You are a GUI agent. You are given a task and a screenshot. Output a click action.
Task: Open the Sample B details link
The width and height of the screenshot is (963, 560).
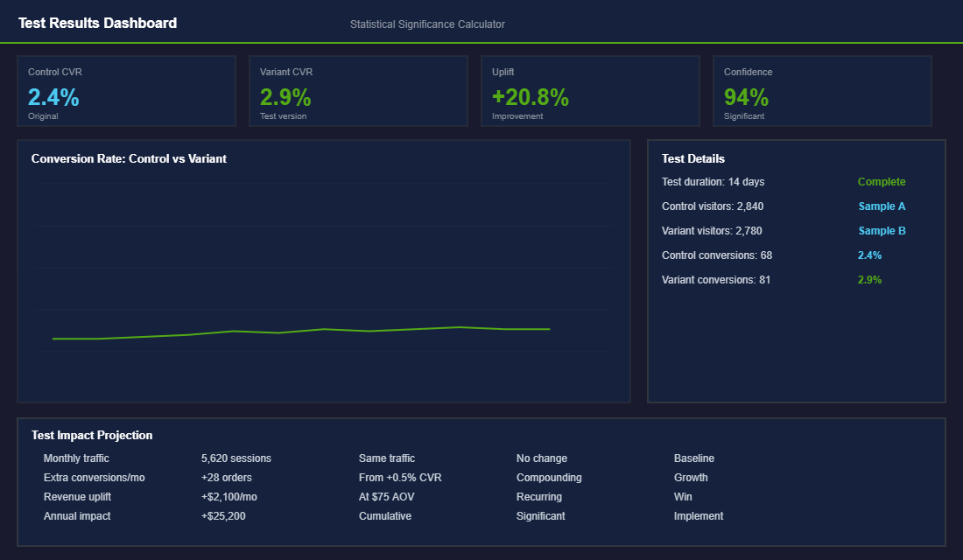pos(882,230)
